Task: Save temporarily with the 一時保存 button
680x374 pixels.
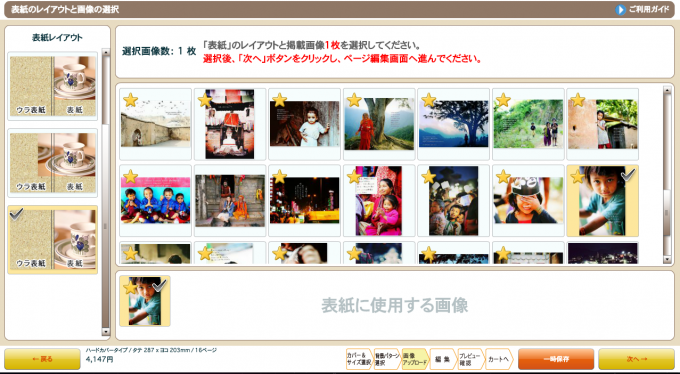Action: click(x=556, y=359)
